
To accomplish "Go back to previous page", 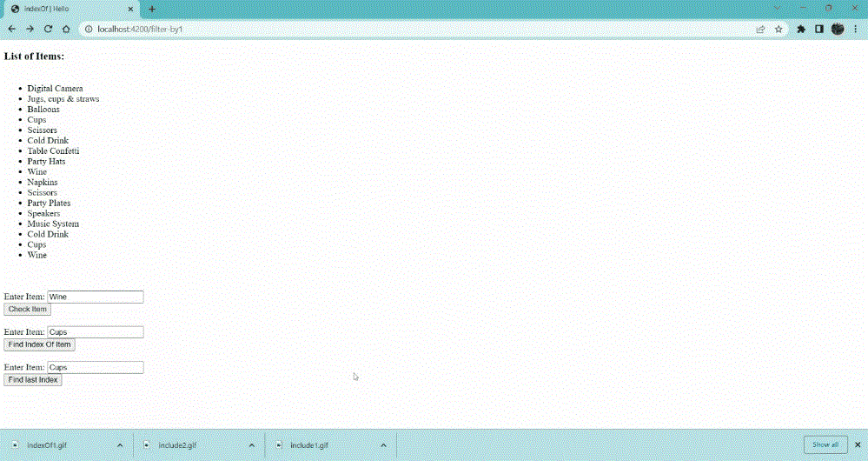I will tap(12, 29).
